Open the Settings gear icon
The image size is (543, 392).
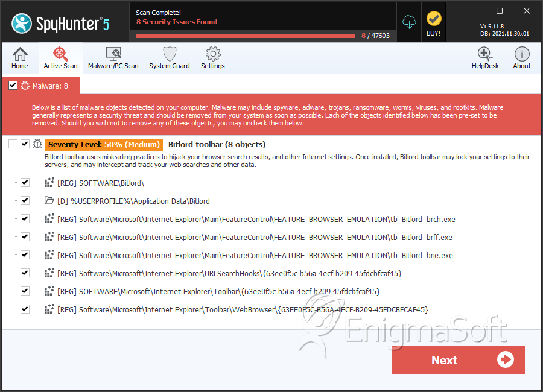212,58
